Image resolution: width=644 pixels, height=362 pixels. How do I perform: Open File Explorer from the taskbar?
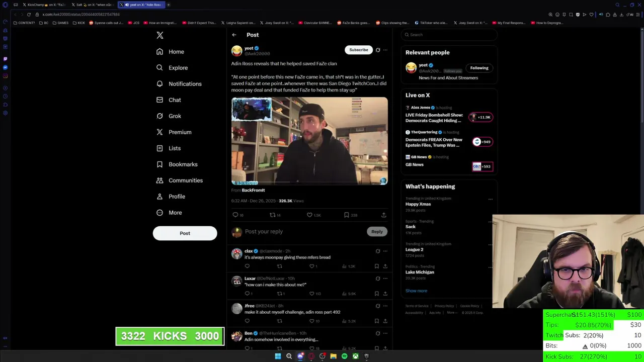coord(333,356)
